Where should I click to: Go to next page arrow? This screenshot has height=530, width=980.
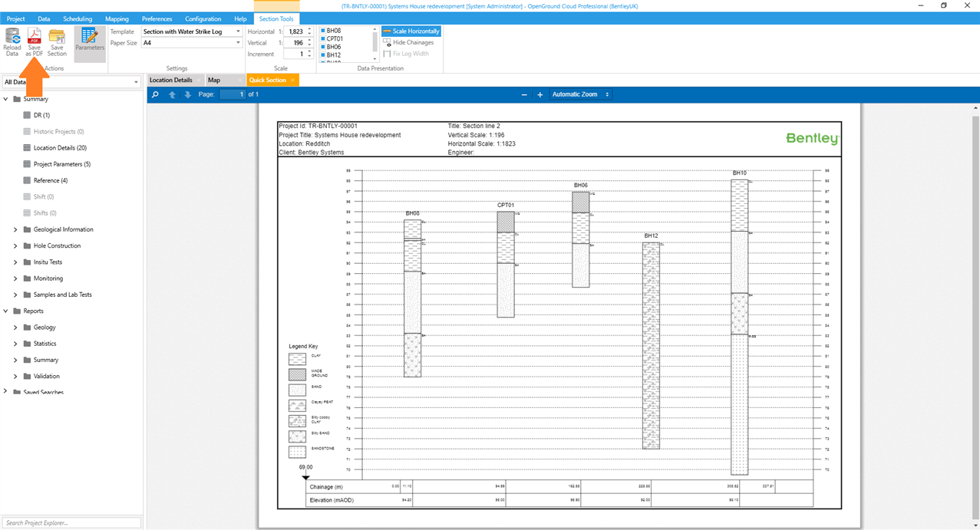187,94
